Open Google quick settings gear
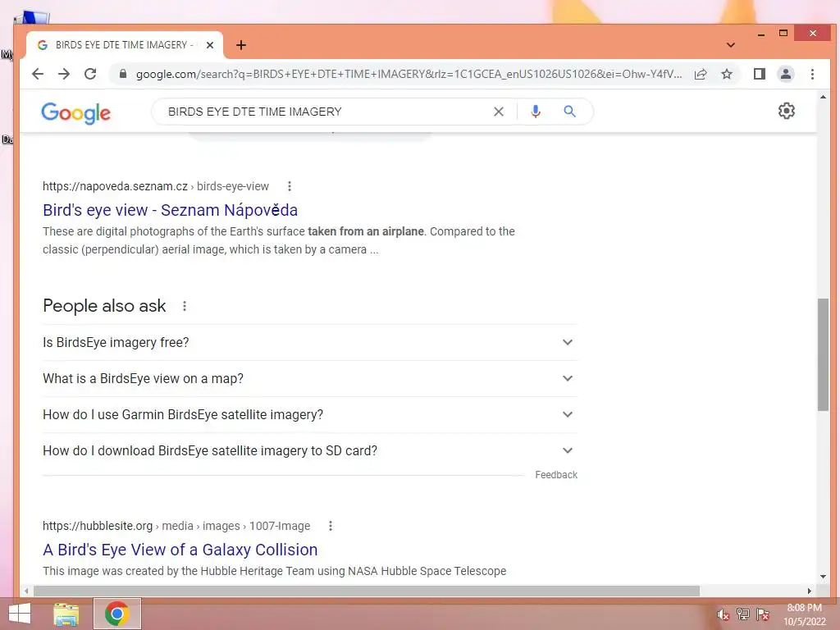The height and width of the screenshot is (630, 840). (x=786, y=111)
